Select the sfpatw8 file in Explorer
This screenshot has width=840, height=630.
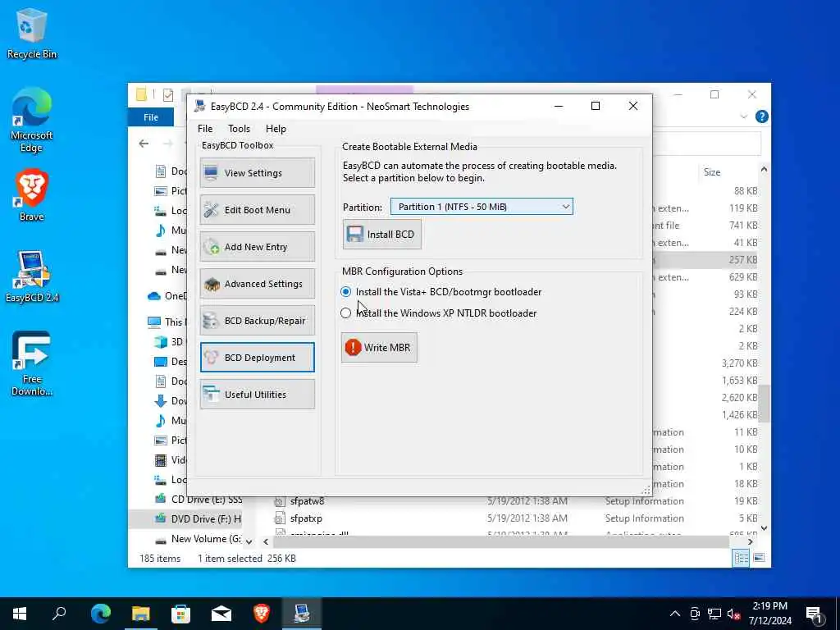[x=307, y=501]
